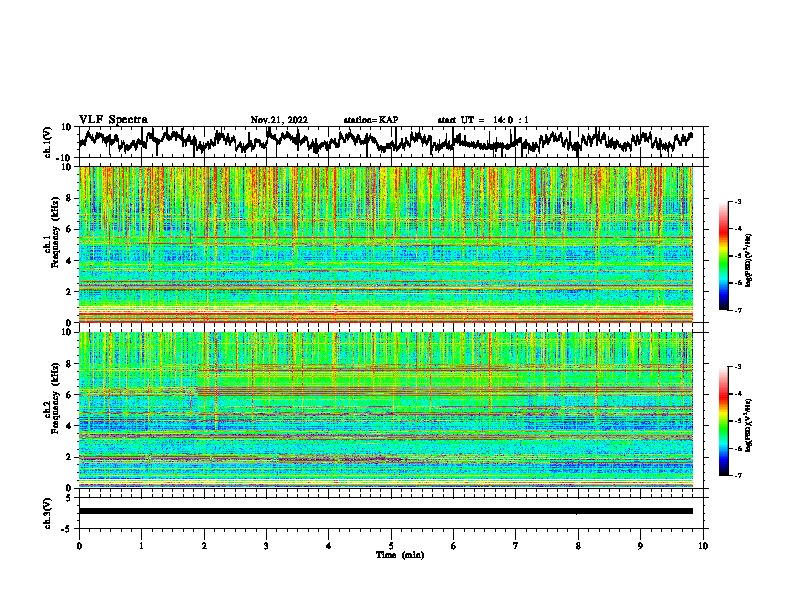Click the ch.1 voltage waveform trace
The width and height of the screenshot is (792, 612).
point(385,141)
